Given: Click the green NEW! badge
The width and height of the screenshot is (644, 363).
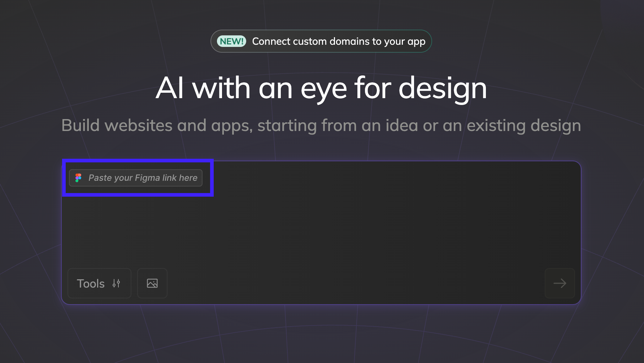Looking at the screenshot, I should point(231,41).
